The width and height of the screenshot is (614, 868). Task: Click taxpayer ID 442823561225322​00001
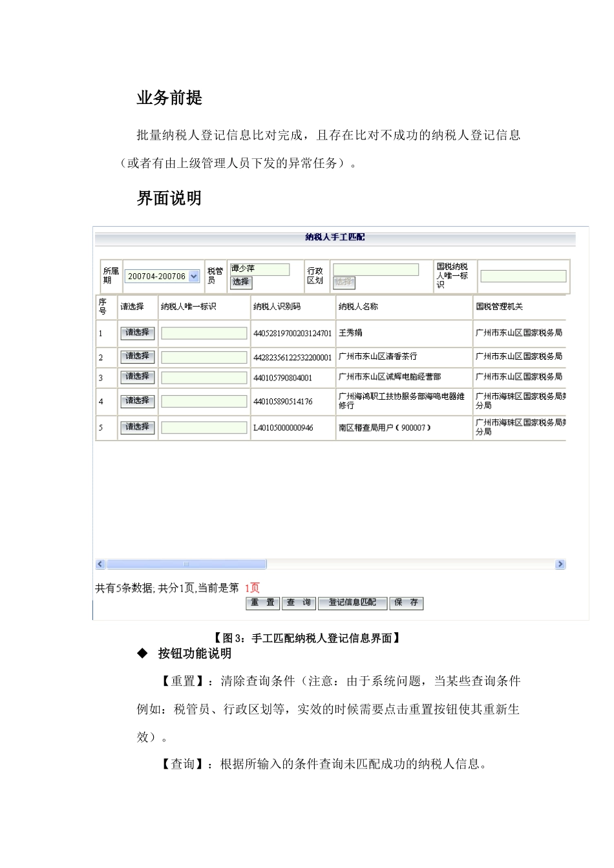click(x=292, y=358)
